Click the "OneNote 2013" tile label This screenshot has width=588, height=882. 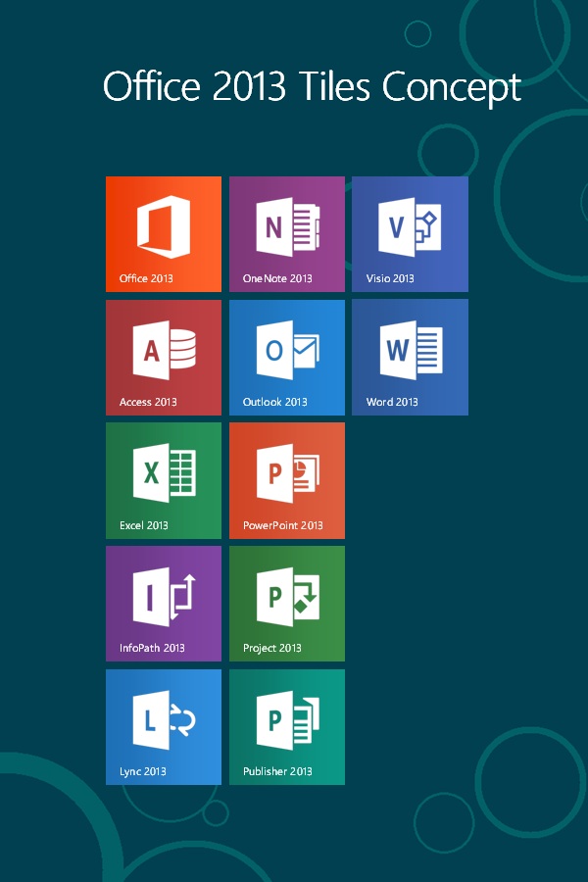[x=277, y=278]
